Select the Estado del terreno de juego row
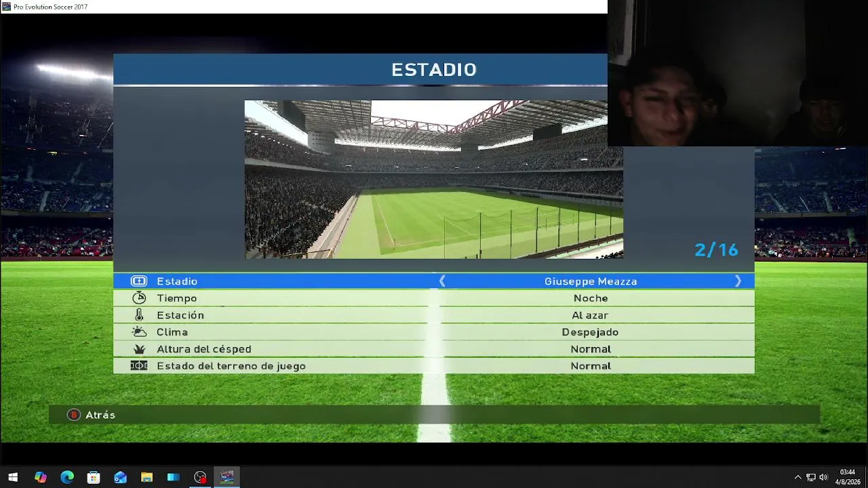The width and height of the screenshot is (868, 488). 434,366
